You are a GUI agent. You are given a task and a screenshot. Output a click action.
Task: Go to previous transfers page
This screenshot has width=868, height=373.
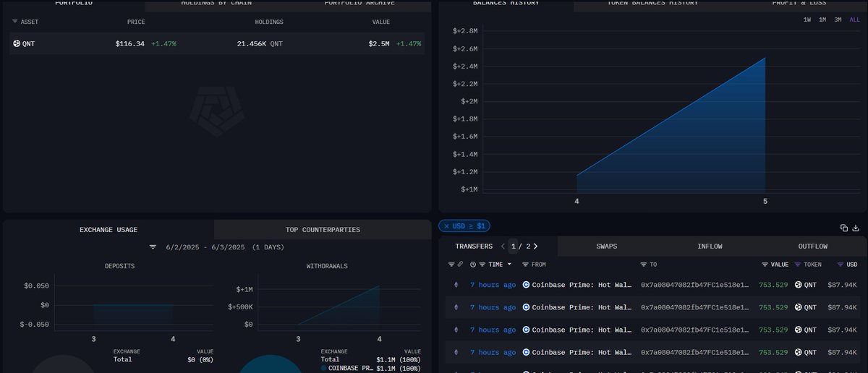503,246
